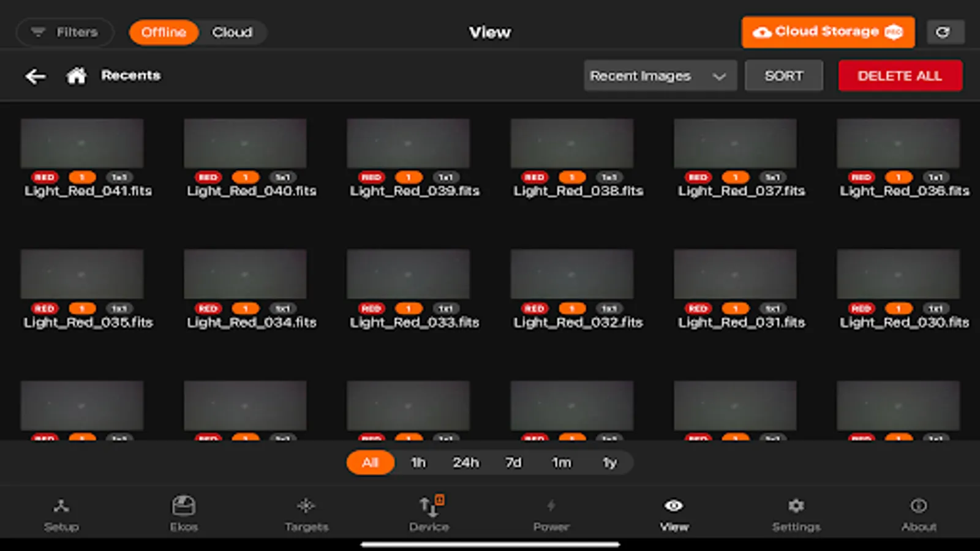Select the 7d time filter
Viewport: 980px width, 551px height.
click(514, 463)
